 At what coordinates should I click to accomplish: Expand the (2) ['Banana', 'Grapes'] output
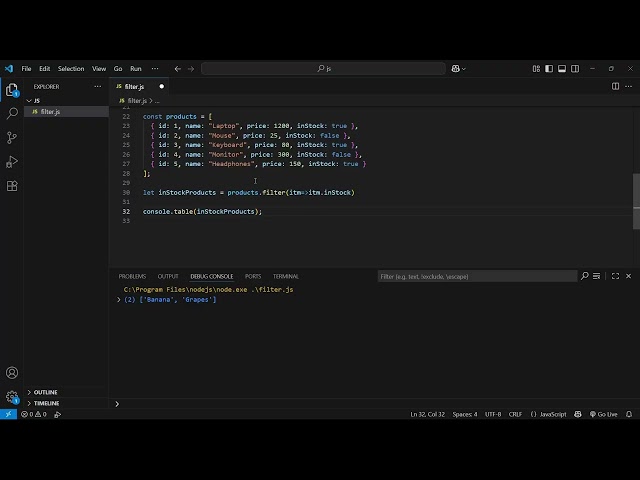pyautogui.click(x=118, y=300)
